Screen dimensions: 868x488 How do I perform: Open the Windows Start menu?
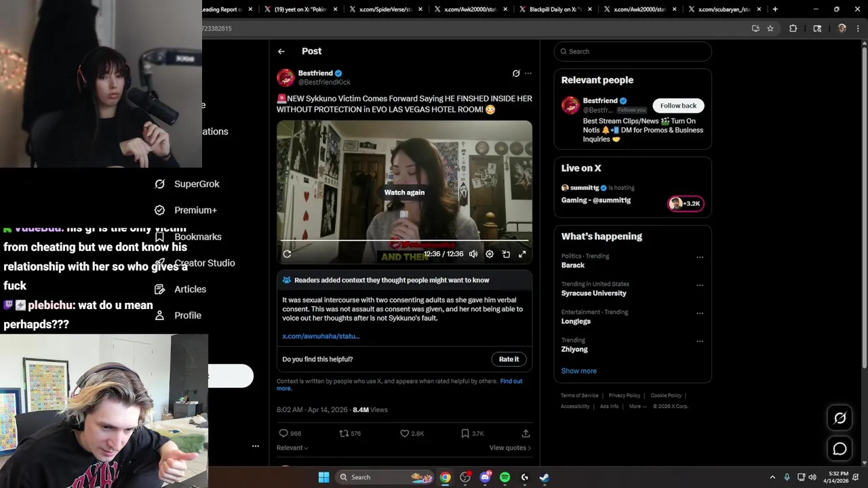[x=324, y=477]
